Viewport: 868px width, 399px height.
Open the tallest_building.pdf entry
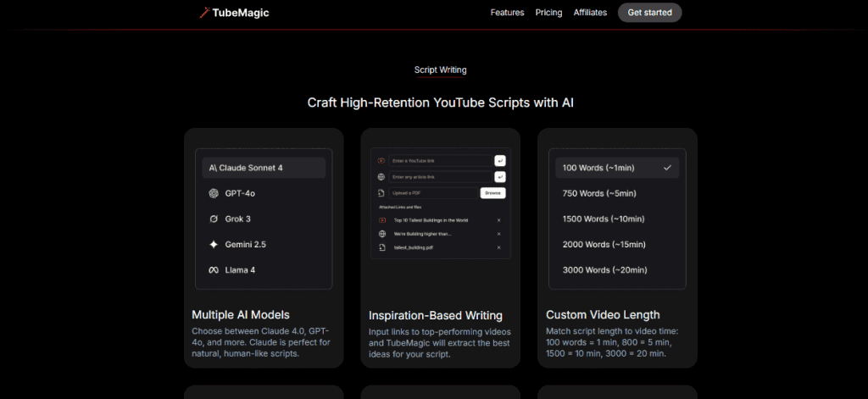(x=414, y=248)
